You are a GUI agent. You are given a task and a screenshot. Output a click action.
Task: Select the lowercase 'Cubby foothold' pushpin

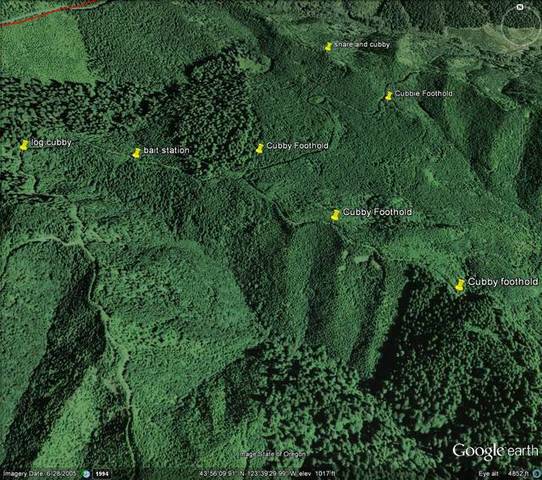459,285
